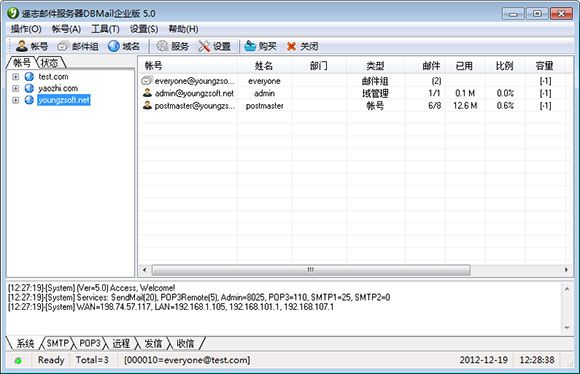Click the user icon for admin@youngzsoft.net
The height and width of the screenshot is (374, 580).
pos(147,93)
